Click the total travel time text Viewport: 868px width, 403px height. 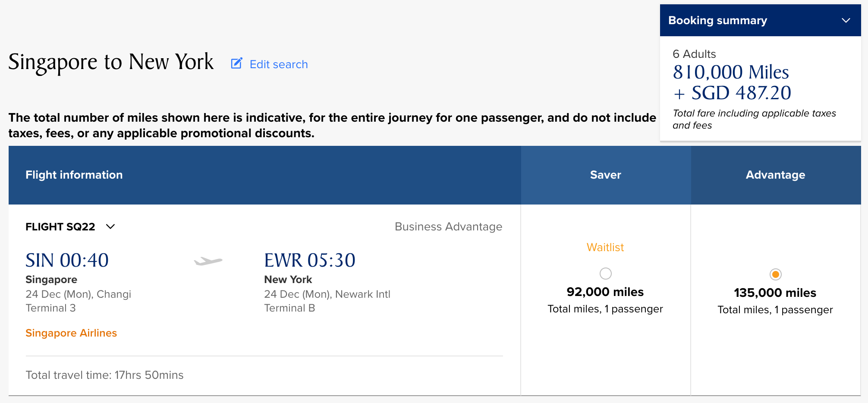click(x=104, y=375)
